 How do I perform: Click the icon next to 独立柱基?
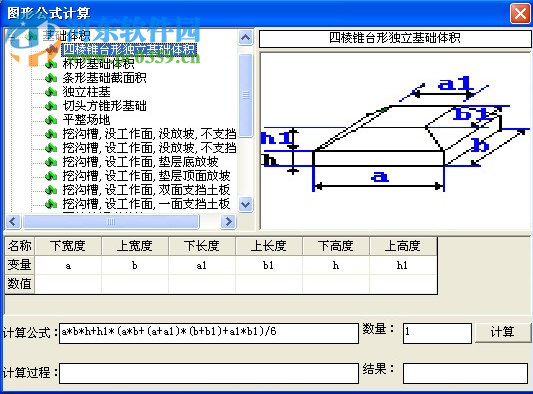point(51,92)
